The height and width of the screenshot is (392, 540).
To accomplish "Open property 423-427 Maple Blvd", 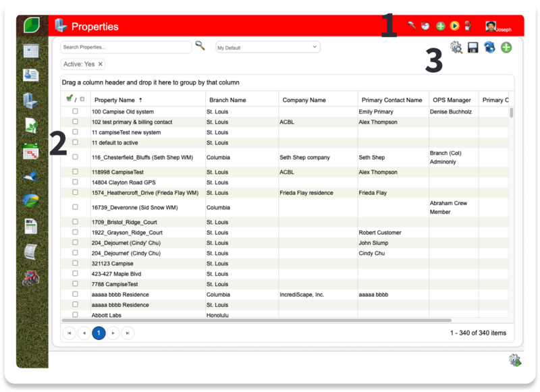I will click(116, 274).
